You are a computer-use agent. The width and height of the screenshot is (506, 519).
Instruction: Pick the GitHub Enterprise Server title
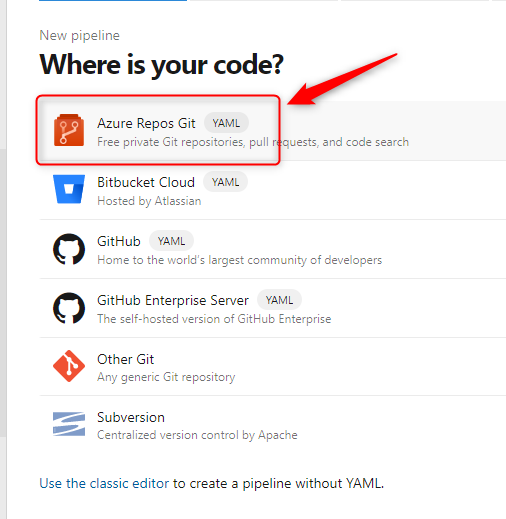coord(173,300)
